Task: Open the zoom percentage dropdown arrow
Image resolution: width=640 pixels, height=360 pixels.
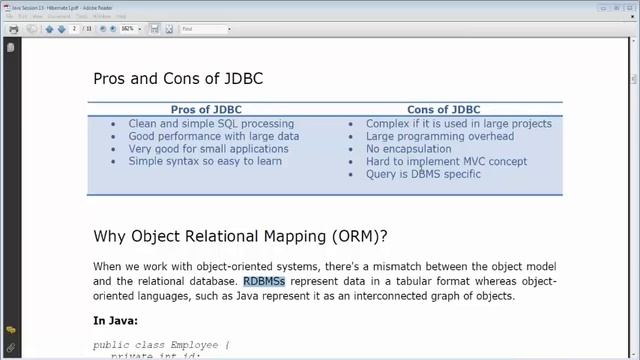Action: point(140,29)
